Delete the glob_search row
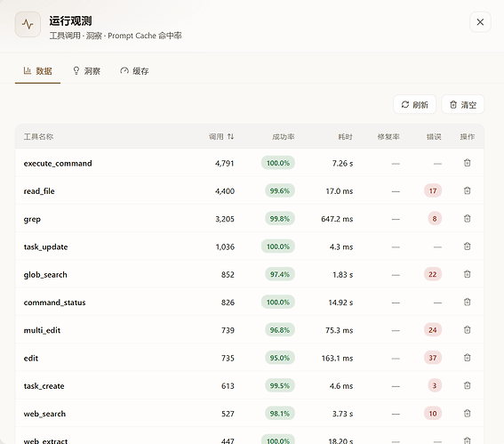Image resolution: width=504 pixels, height=444 pixels. [467, 274]
